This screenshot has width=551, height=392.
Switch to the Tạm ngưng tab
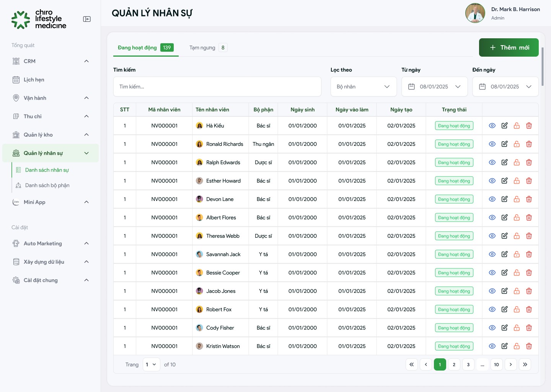tap(208, 47)
